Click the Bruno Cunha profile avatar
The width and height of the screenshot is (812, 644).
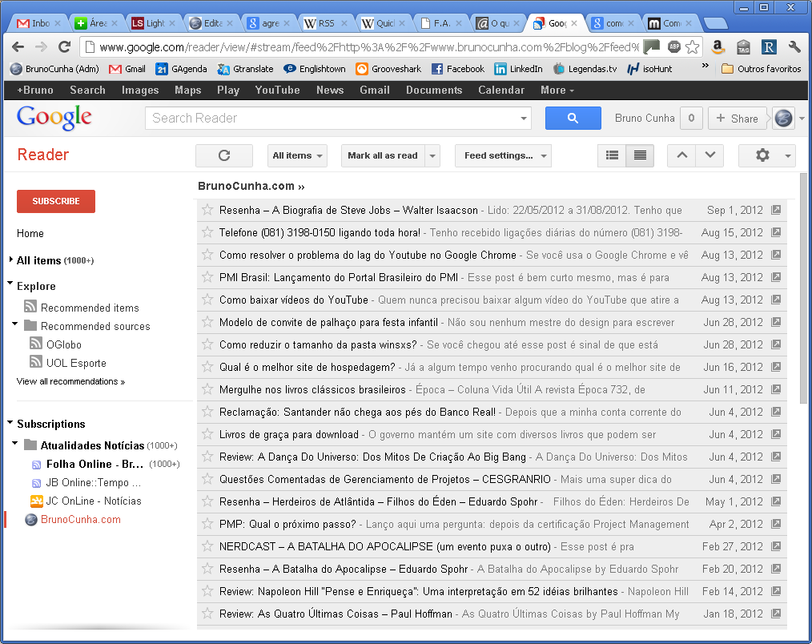[783, 118]
